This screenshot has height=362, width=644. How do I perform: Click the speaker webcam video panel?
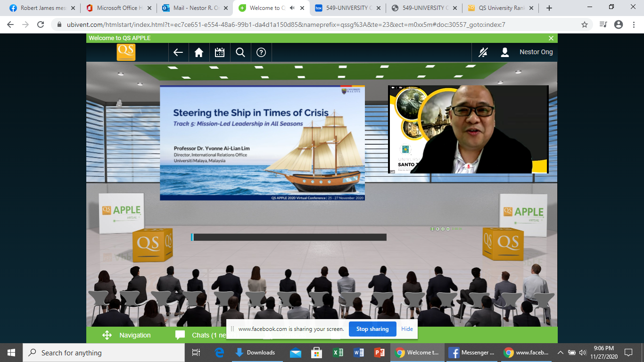pyautogui.click(x=468, y=129)
